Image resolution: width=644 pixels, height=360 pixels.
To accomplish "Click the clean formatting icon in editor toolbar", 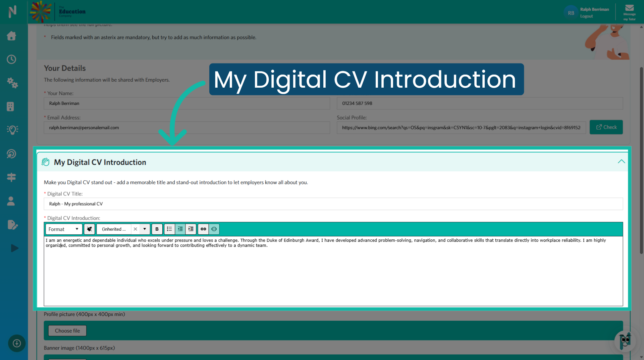I will click(x=89, y=229).
